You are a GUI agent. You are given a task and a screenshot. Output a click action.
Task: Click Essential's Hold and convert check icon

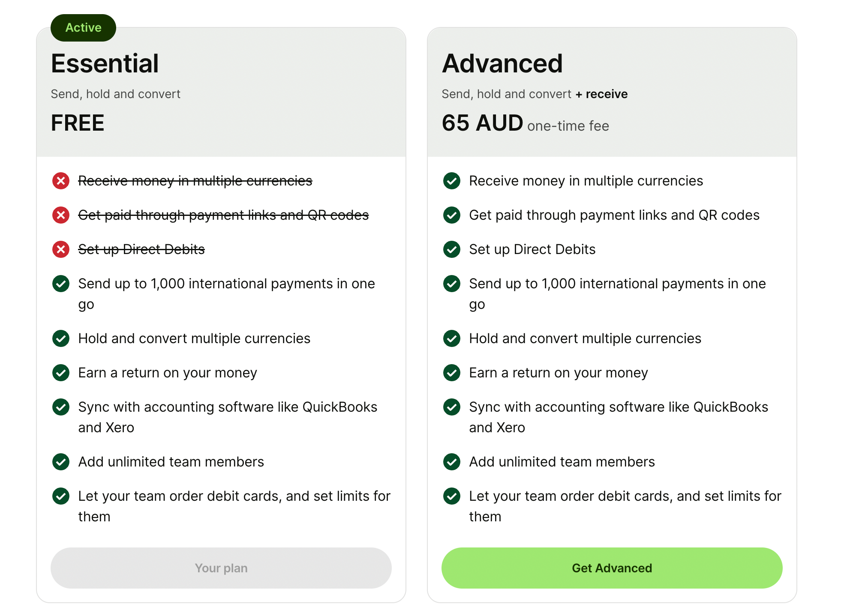[x=61, y=338]
